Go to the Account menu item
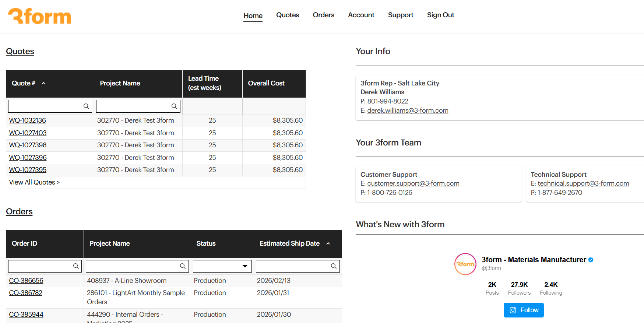Viewport: 644px width, 323px height. [361, 15]
